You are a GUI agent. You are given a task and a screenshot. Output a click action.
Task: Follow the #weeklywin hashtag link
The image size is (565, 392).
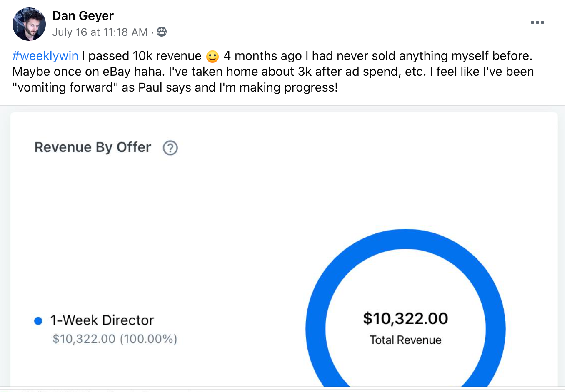pos(45,56)
